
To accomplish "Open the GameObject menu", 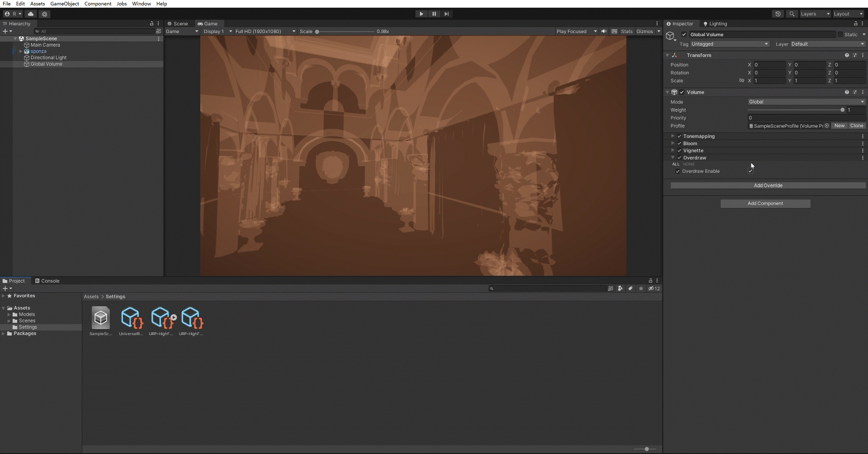I will point(65,4).
